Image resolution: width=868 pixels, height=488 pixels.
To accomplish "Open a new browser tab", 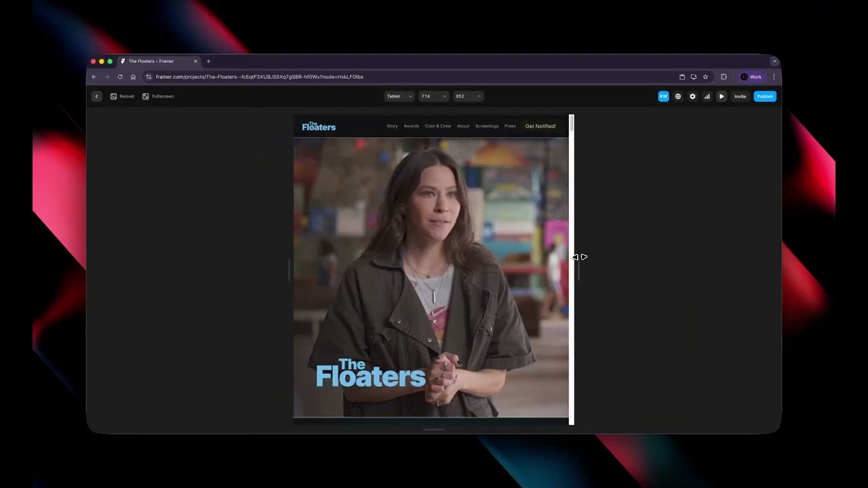I will (208, 61).
